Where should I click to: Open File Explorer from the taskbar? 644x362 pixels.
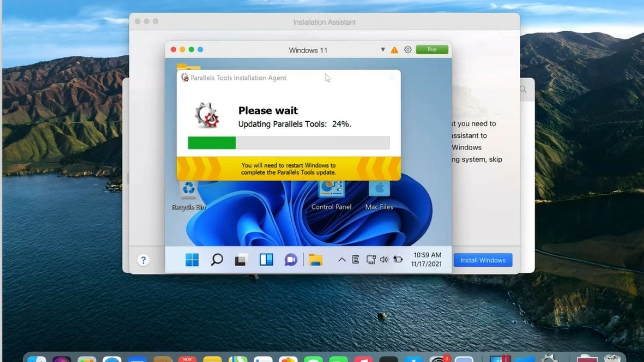point(314,260)
